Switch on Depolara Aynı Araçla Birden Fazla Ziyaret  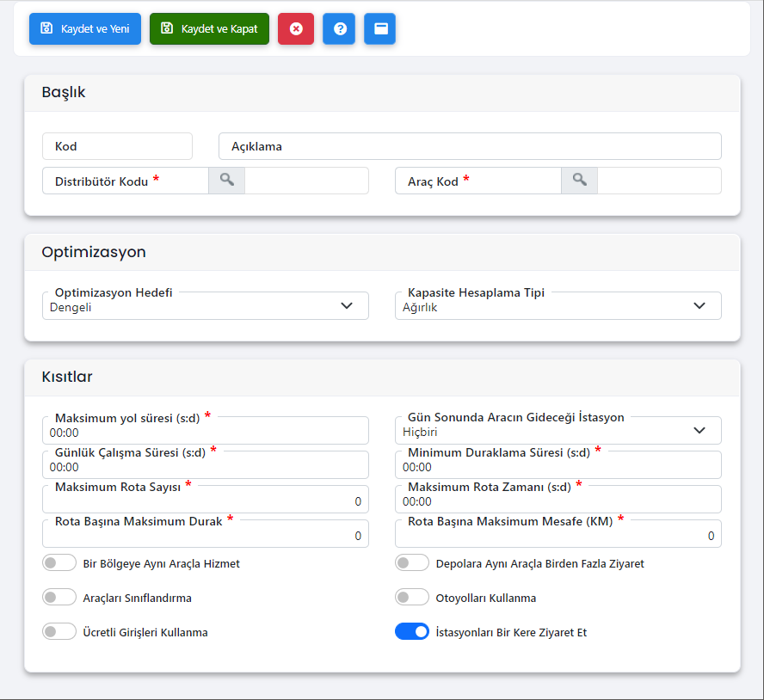tap(411, 563)
